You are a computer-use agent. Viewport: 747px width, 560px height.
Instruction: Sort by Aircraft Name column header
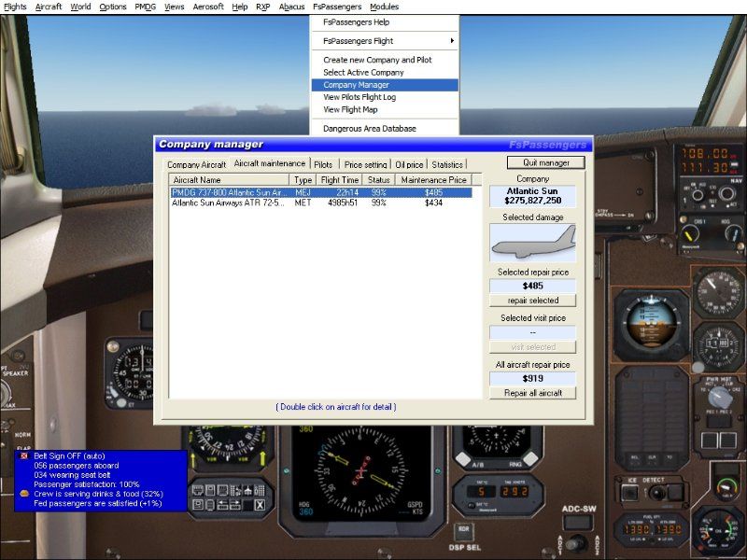click(x=229, y=180)
